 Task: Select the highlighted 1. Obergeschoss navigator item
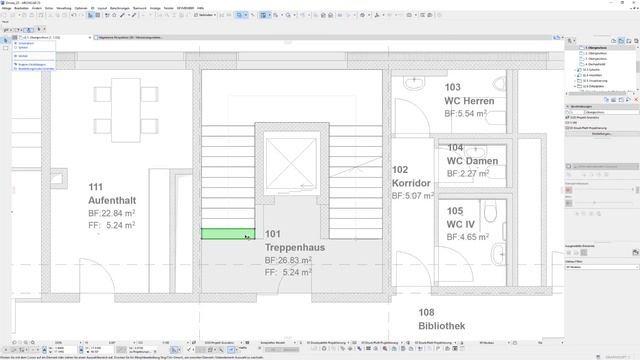coord(596,48)
